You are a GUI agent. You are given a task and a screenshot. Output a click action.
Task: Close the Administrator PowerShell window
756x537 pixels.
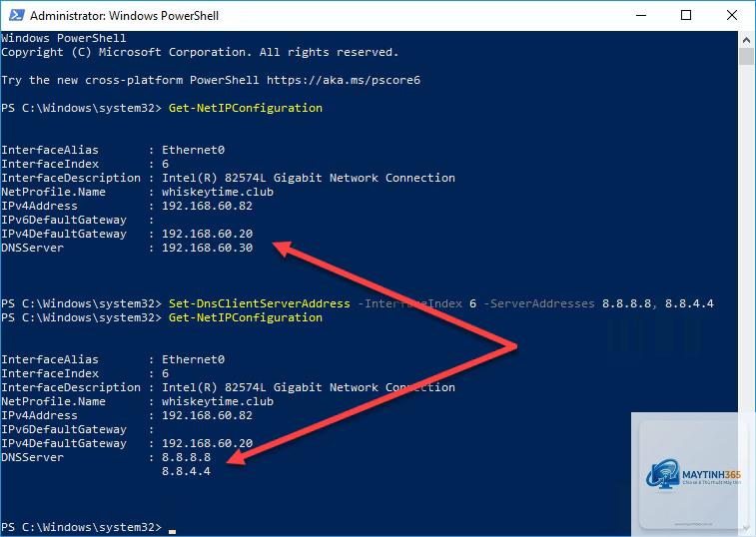[x=731, y=15]
